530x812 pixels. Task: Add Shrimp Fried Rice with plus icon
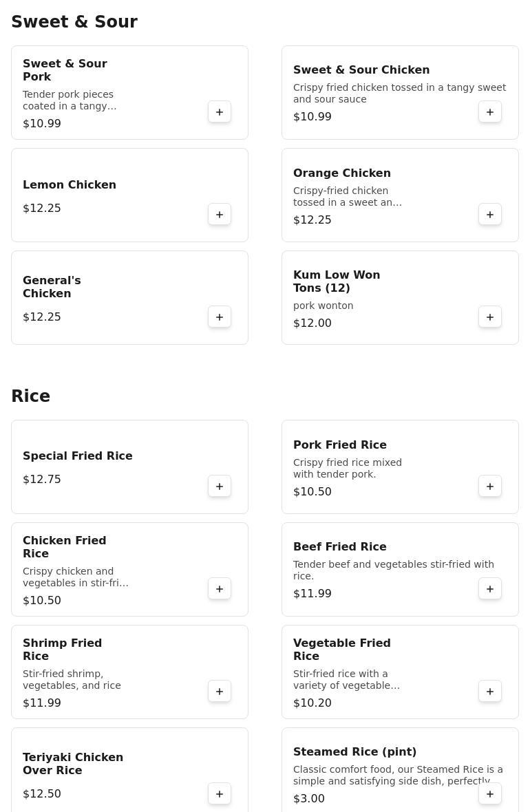(220, 692)
